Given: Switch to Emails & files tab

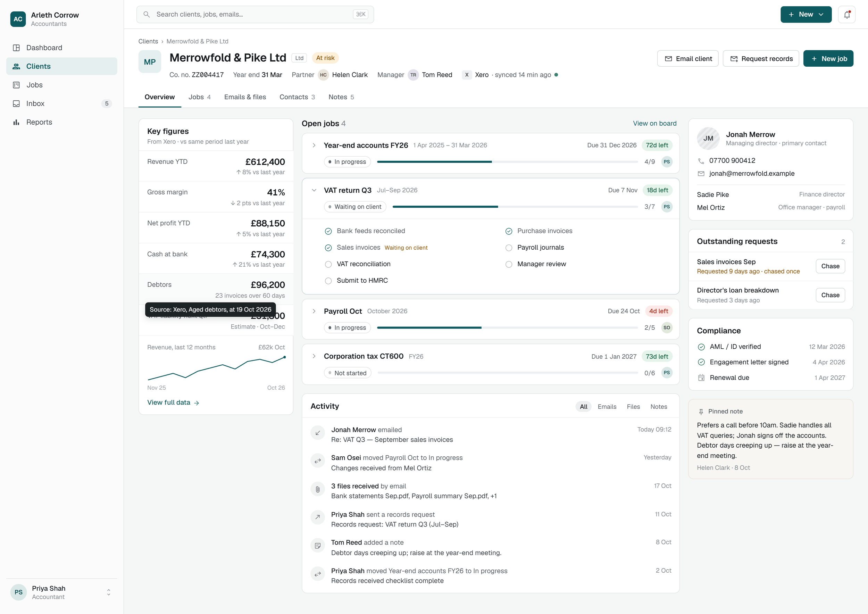Looking at the screenshot, I should point(245,97).
